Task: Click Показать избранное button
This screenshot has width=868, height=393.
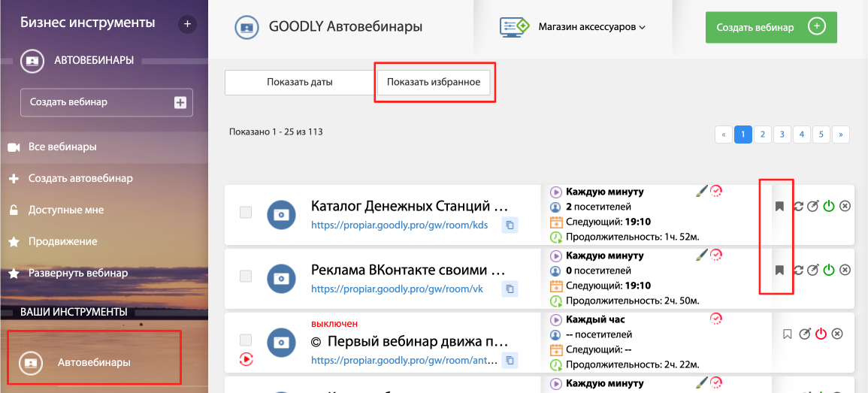Action: point(433,83)
